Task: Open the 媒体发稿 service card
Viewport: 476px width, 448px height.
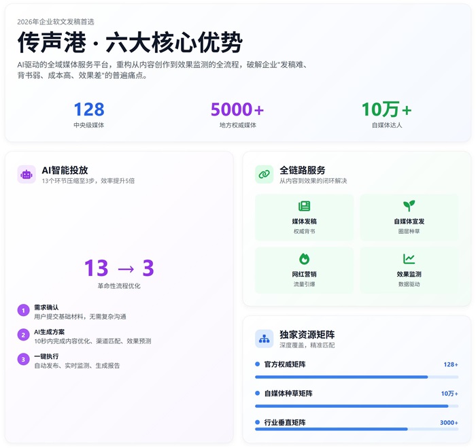Action: tap(304, 218)
